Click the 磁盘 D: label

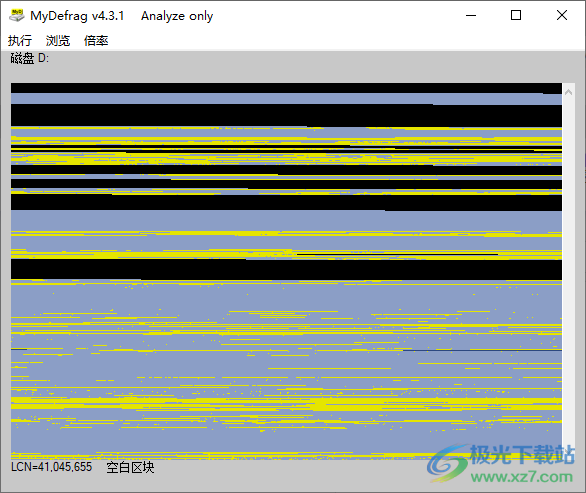(30, 58)
